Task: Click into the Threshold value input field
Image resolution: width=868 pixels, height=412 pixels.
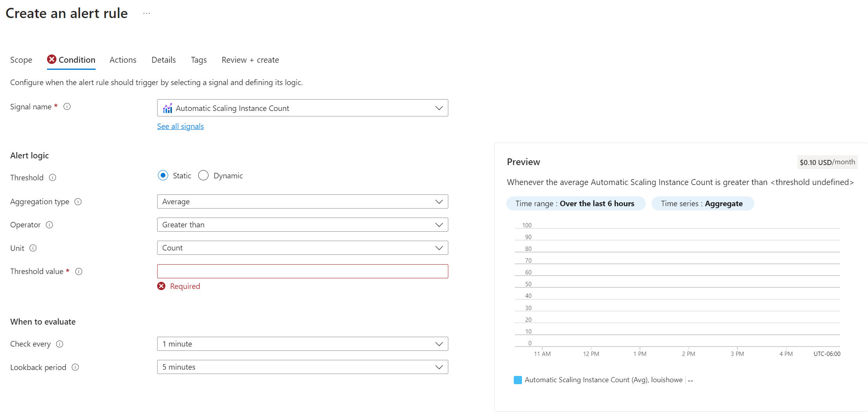Action: click(303, 271)
